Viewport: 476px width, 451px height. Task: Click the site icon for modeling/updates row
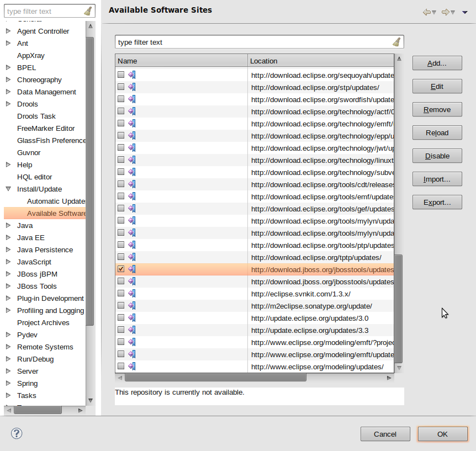click(132, 366)
